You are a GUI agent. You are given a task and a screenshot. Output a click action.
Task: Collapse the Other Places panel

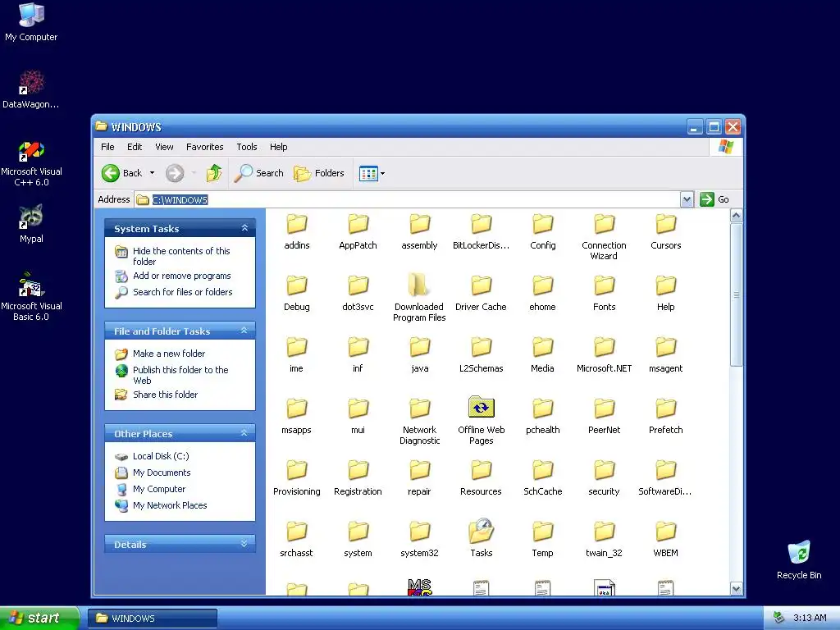coord(244,433)
